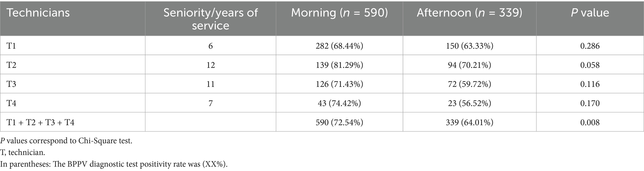644x171 pixels.
Task: Click the 94 (70.21%) afternoon cell
Action: point(469,65)
